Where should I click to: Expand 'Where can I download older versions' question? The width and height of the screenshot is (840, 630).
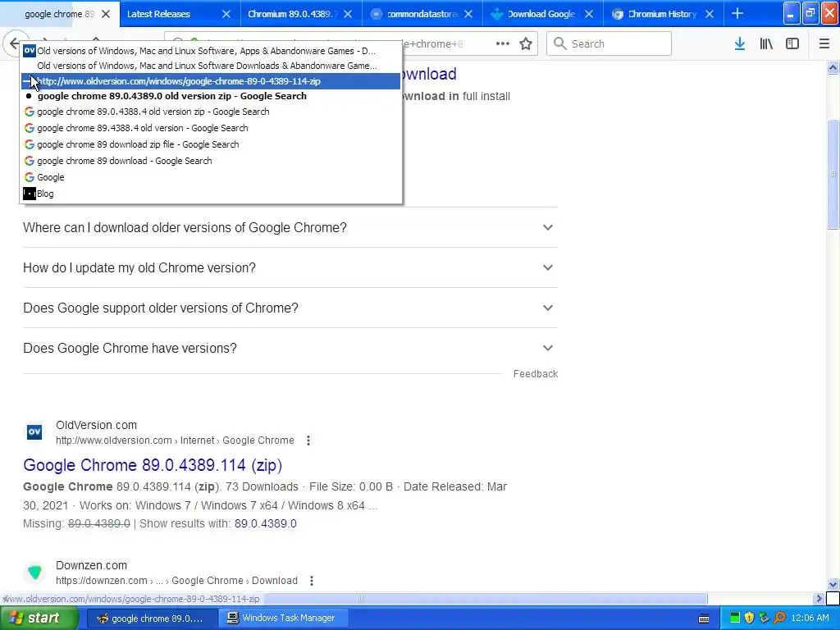290,228
